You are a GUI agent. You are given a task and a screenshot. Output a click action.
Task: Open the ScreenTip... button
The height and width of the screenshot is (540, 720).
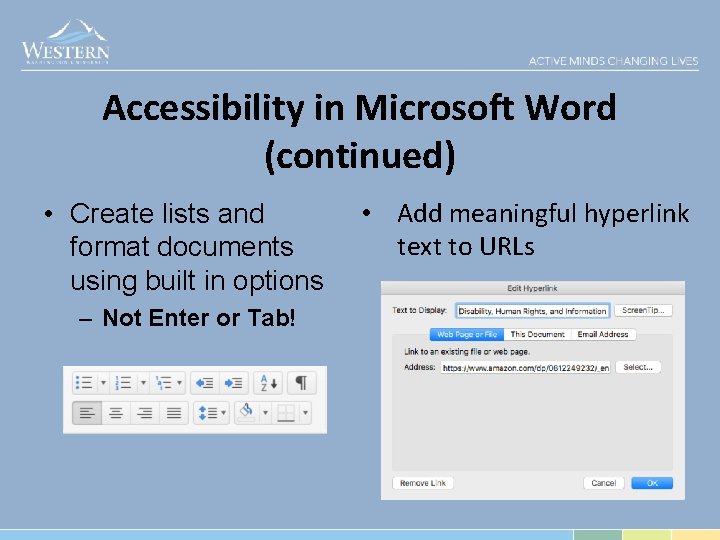[643, 310]
